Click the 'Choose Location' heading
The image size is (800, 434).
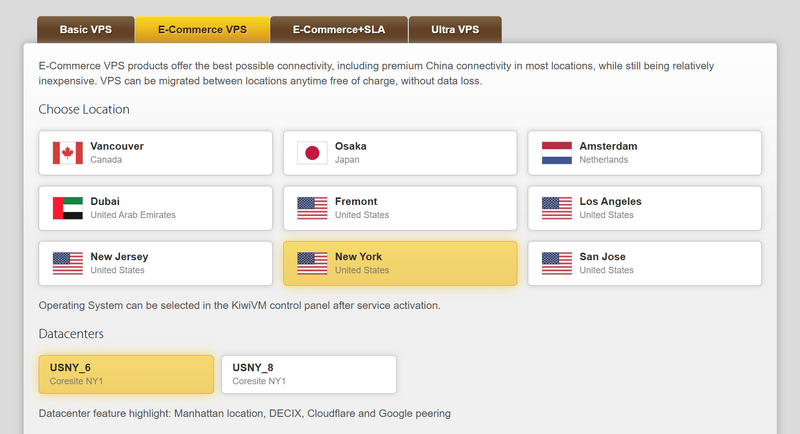click(x=84, y=109)
